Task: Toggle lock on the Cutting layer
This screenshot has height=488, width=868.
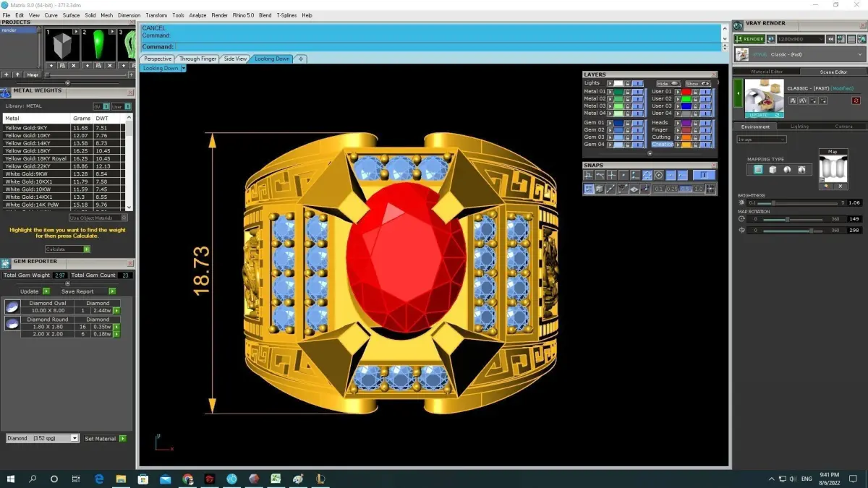Action: 695,137
